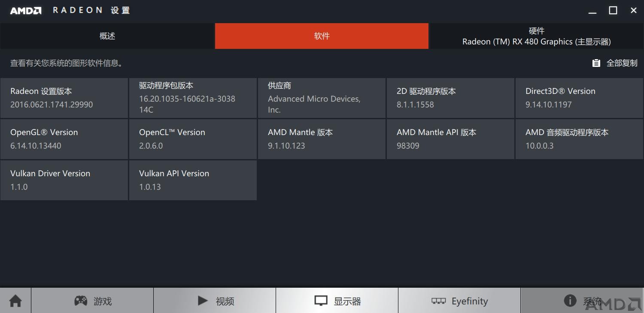The width and height of the screenshot is (644, 313).
Task: Click the value 2.0.6.0
Action: [151, 146]
